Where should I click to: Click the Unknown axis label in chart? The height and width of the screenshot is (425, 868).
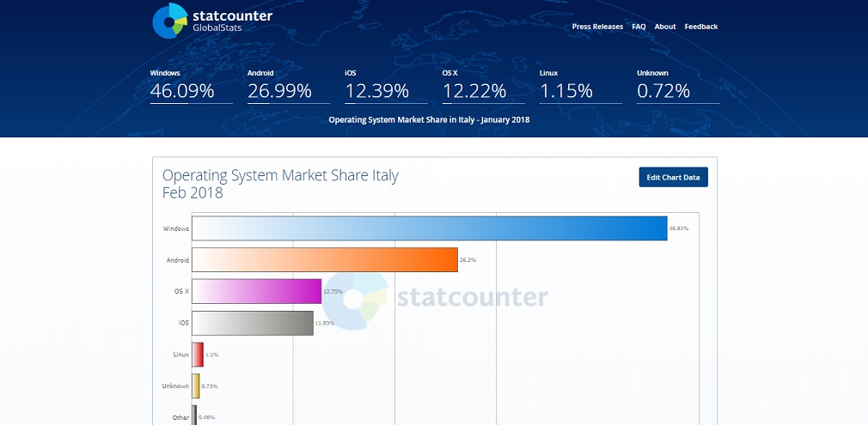(x=175, y=386)
